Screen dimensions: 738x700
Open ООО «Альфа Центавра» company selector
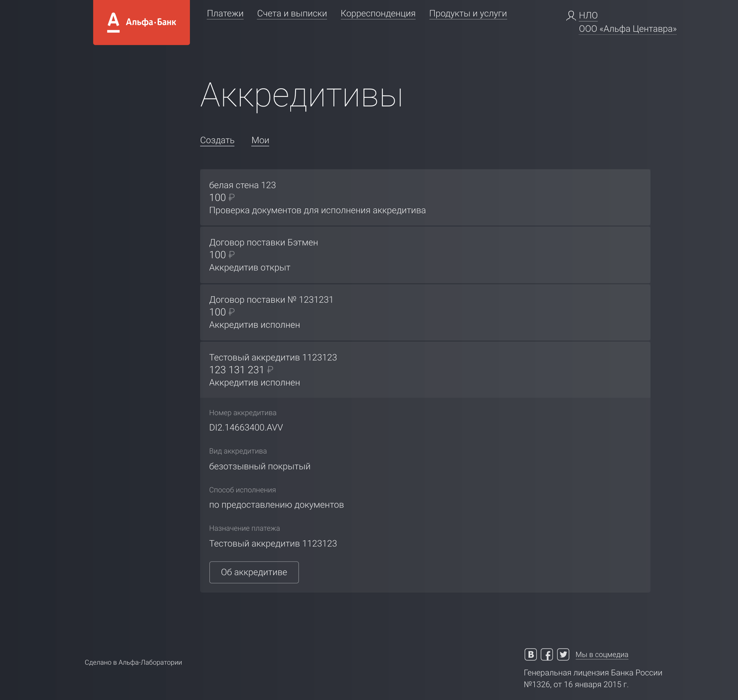(x=628, y=29)
